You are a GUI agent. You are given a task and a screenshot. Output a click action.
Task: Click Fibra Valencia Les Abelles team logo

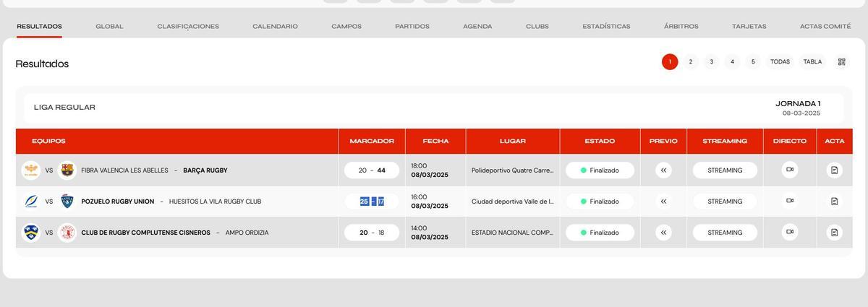30,170
